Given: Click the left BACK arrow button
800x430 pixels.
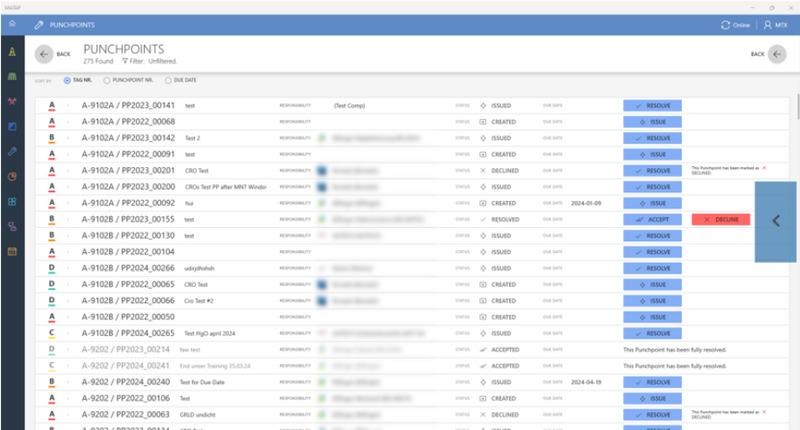Looking at the screenshot, I should pos(44,55).
